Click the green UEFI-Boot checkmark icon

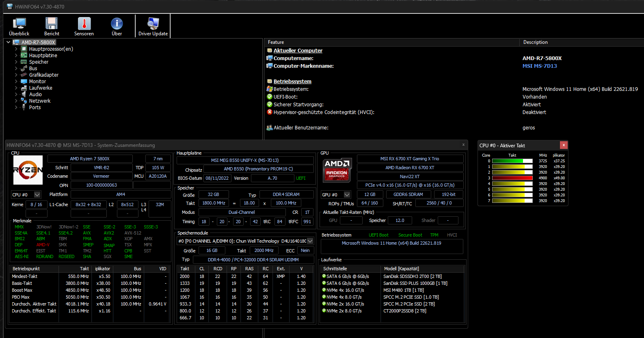coord(270,97)
